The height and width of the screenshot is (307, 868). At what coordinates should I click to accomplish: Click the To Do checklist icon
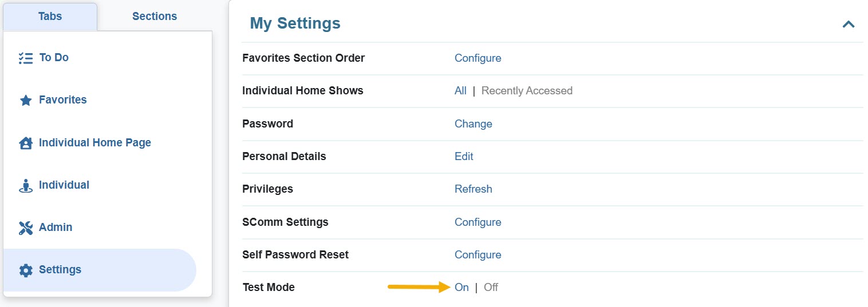click(x=25, y=58)
